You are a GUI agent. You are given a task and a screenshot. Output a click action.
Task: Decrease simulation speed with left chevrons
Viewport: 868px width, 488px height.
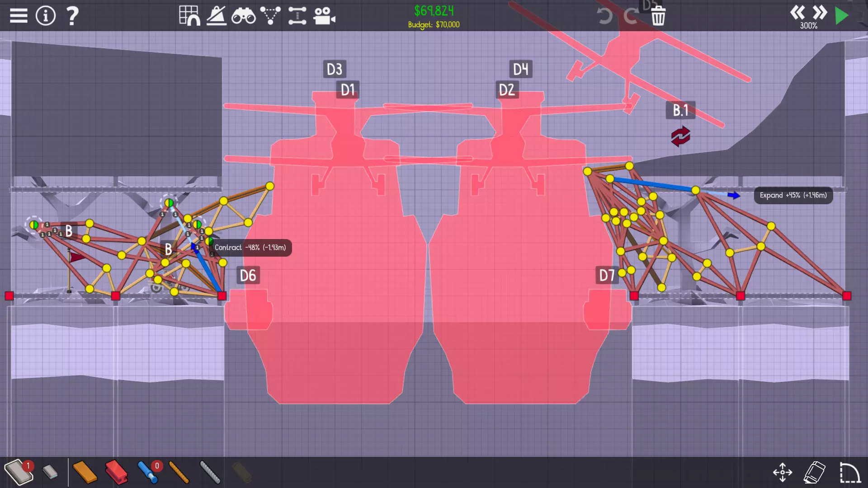click(x=797, y=13)
